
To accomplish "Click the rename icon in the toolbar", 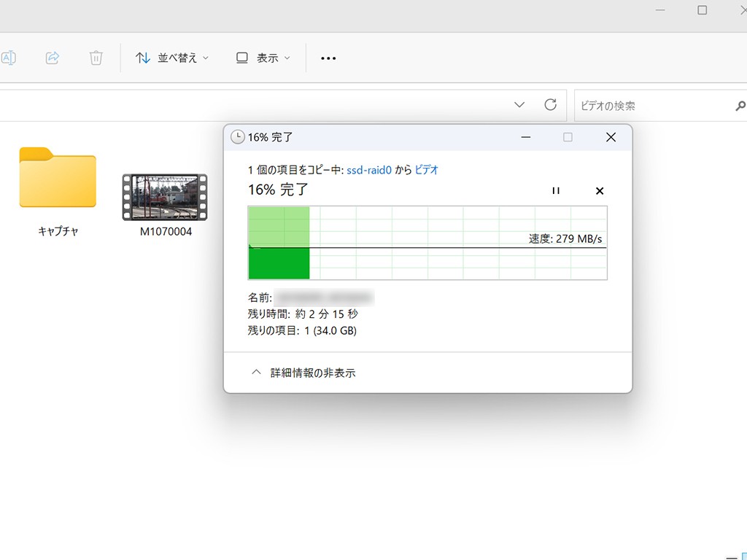I will coord(8,58).
